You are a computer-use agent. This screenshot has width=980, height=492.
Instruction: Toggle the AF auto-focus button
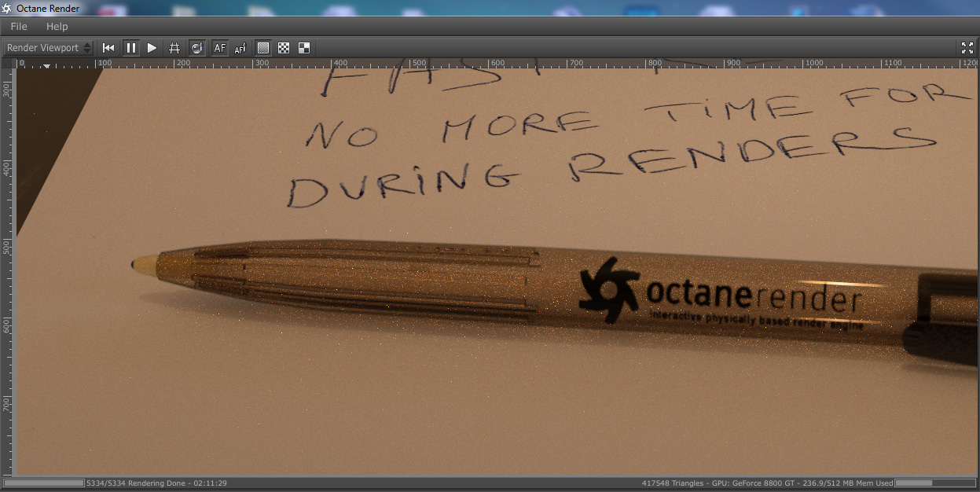219,48
